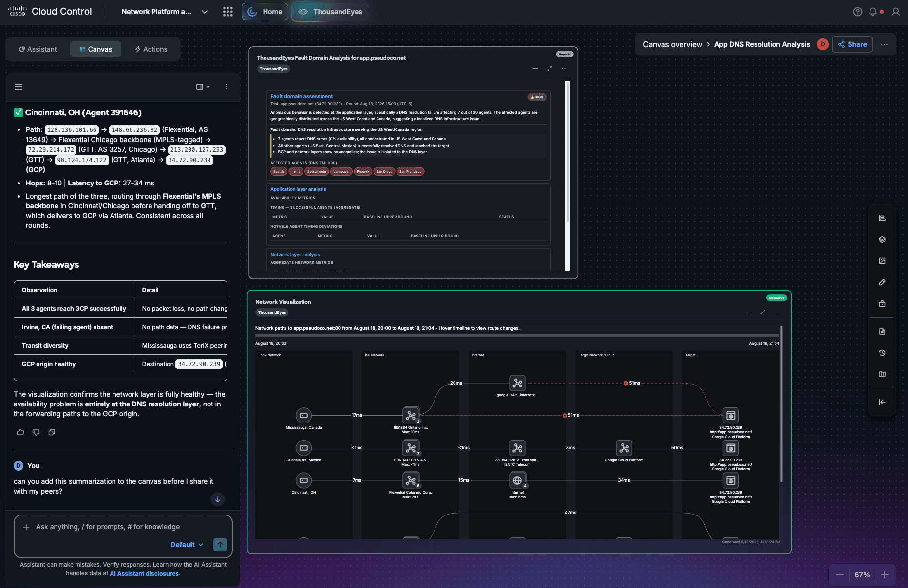Click the Network Visualization card scrollbar

click(x=781, y=404)
